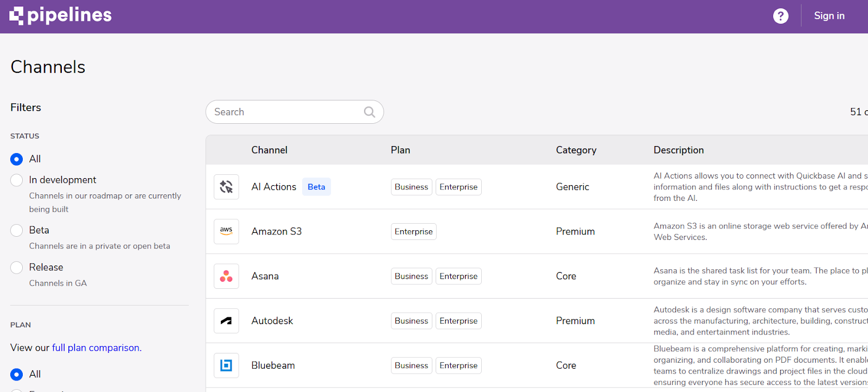
Task: Click the Channel column header
Action: [269, 150]
